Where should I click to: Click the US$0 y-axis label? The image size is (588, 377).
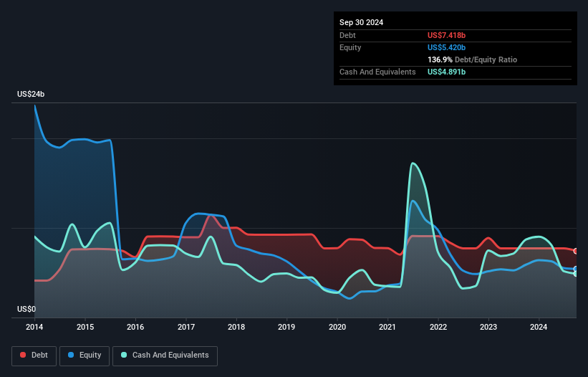pos(26,309)
